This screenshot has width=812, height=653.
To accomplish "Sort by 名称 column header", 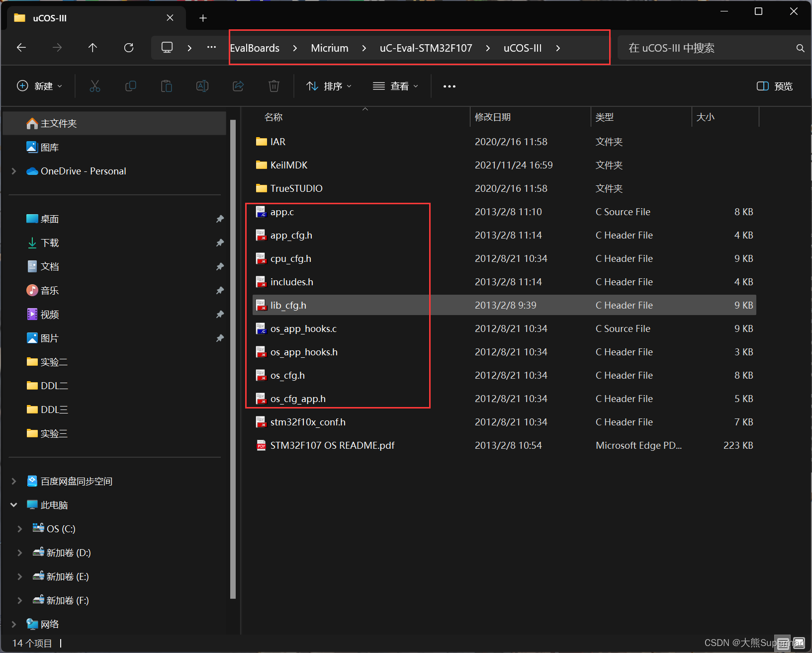I will pos(273,117).
